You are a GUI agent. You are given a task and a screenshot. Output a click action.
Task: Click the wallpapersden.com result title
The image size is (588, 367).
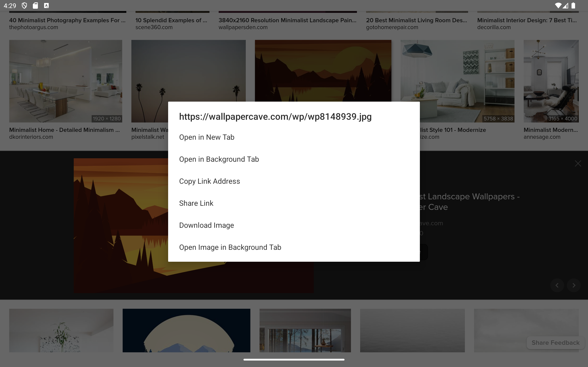coord(287,20)
